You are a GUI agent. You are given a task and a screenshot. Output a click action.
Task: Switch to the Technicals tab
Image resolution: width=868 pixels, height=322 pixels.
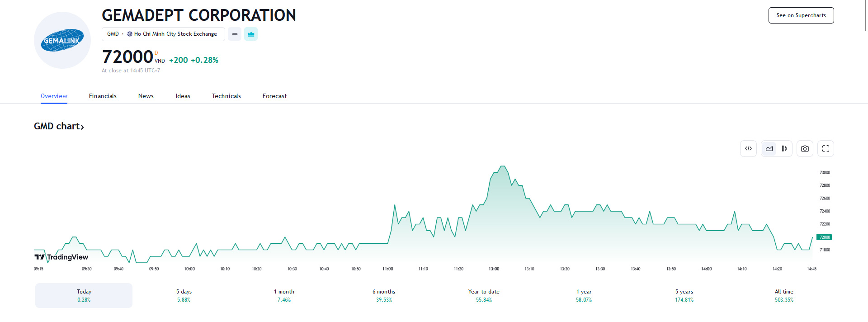(226, 96)
